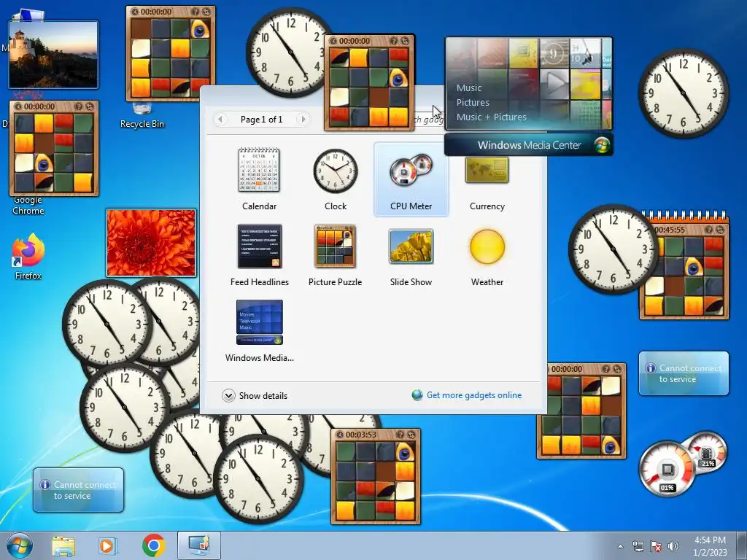Show hidden icons in the system tray
Image resolution: width=747 pixels, height=560 pixels.
[x=620, y=546]
